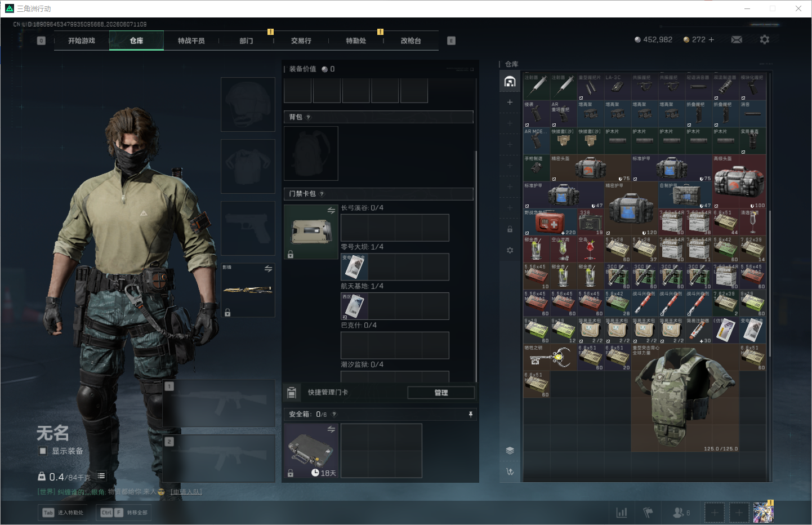Open the statistics bar chart icon
The image size is (812, 525).
622,513
